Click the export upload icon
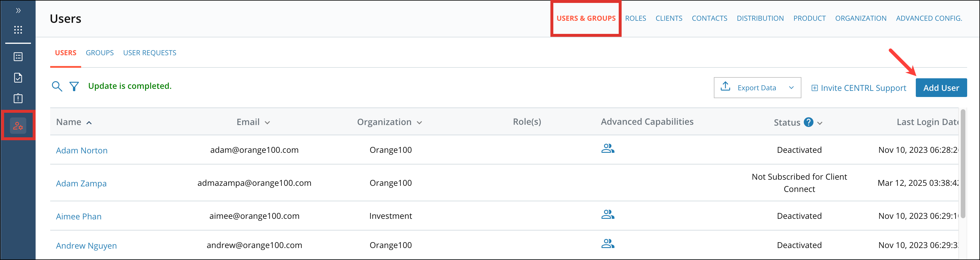 (x=725, y=86)
